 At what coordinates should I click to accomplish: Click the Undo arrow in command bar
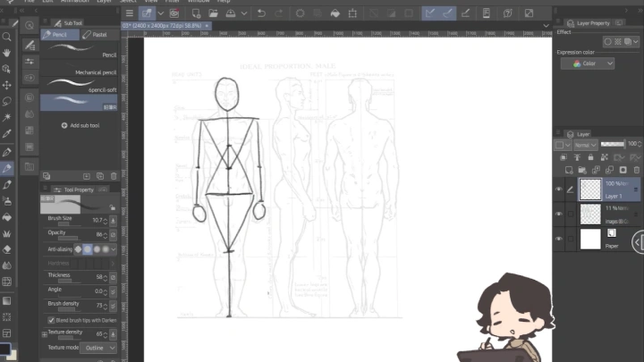(x=261, y=13)
